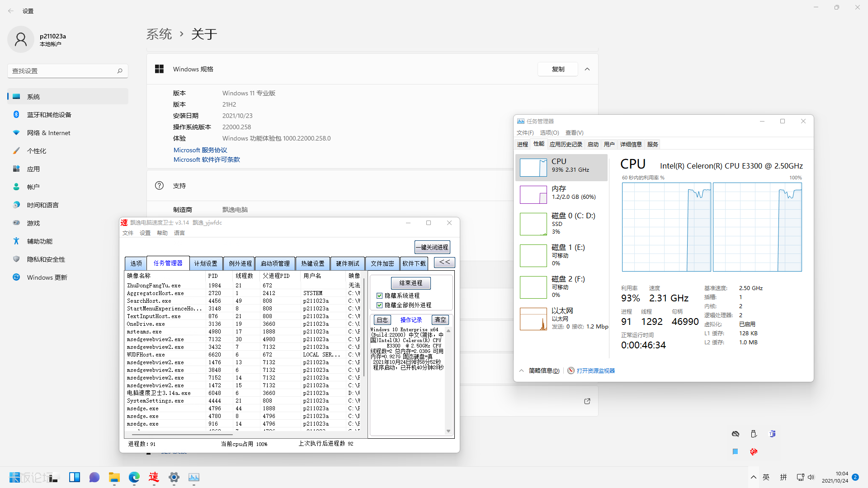The image size is (868, 488).
Task: Collapse Task Manager to fewer details
Action: tap(540, 371)
